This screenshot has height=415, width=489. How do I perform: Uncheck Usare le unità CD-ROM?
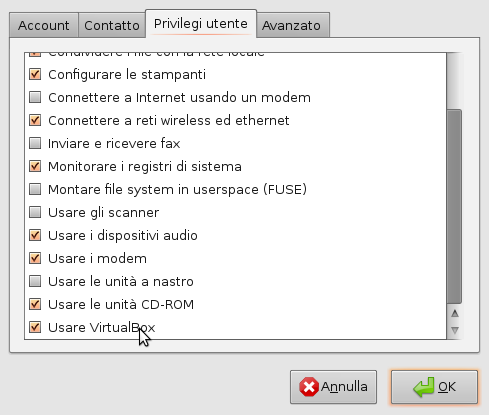click(x=35, y=304)
